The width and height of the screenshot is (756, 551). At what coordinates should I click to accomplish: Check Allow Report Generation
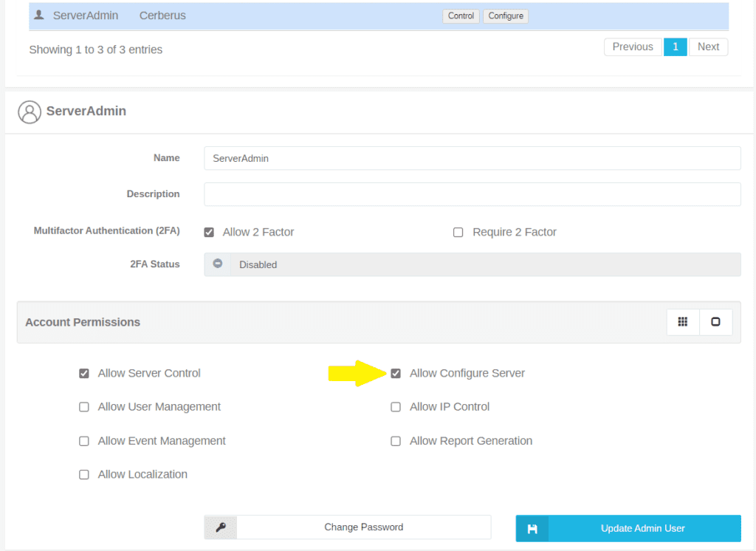point(396,440)
